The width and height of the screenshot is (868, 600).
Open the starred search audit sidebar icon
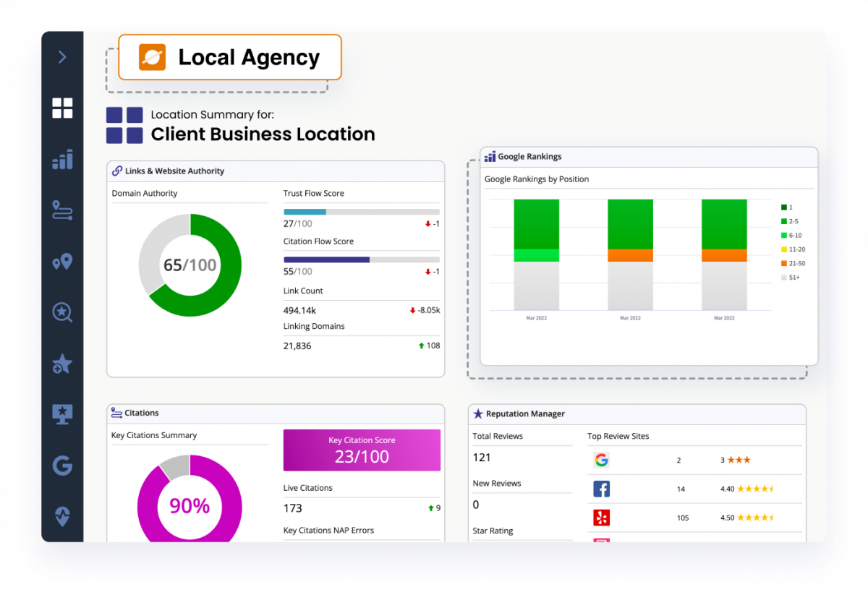(62, 312)
